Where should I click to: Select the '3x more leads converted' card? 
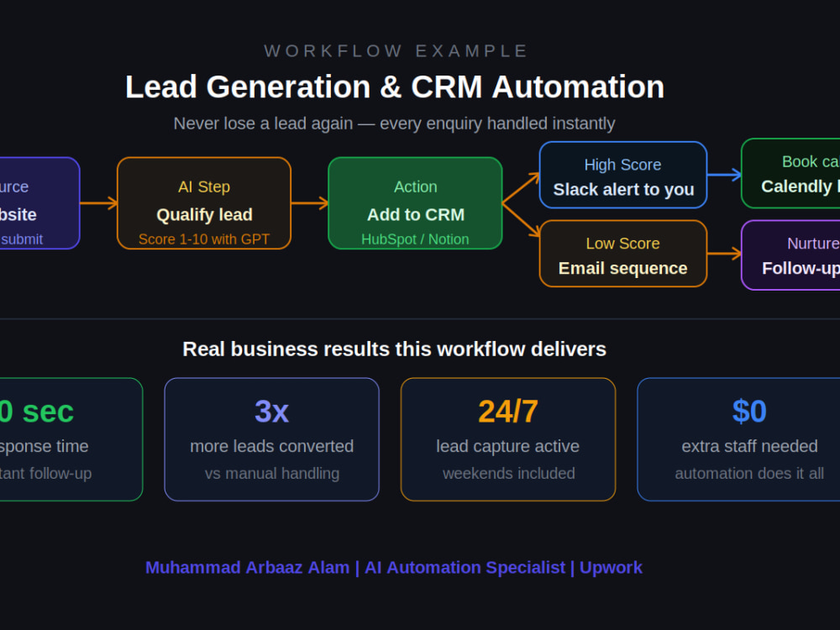pyautogui.click(x=271, y=439)
